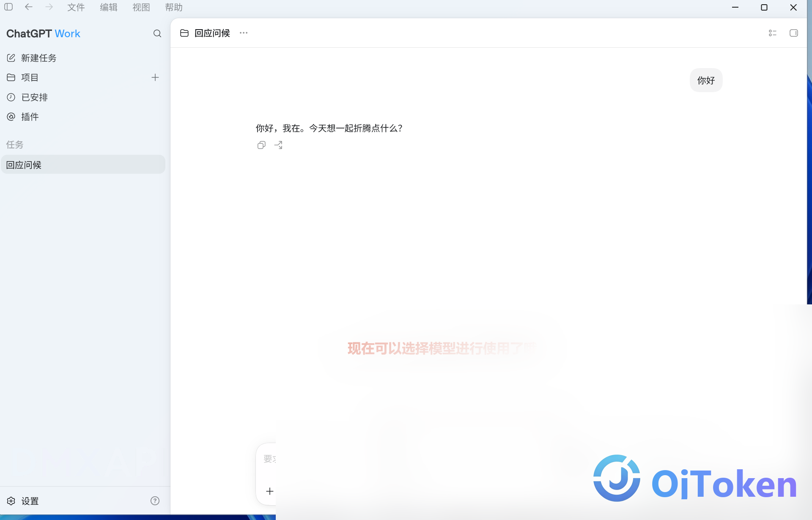This screenshot has height=520, width=812.
Task: Click the 已安排 clock icon
Action: (11, 97)
